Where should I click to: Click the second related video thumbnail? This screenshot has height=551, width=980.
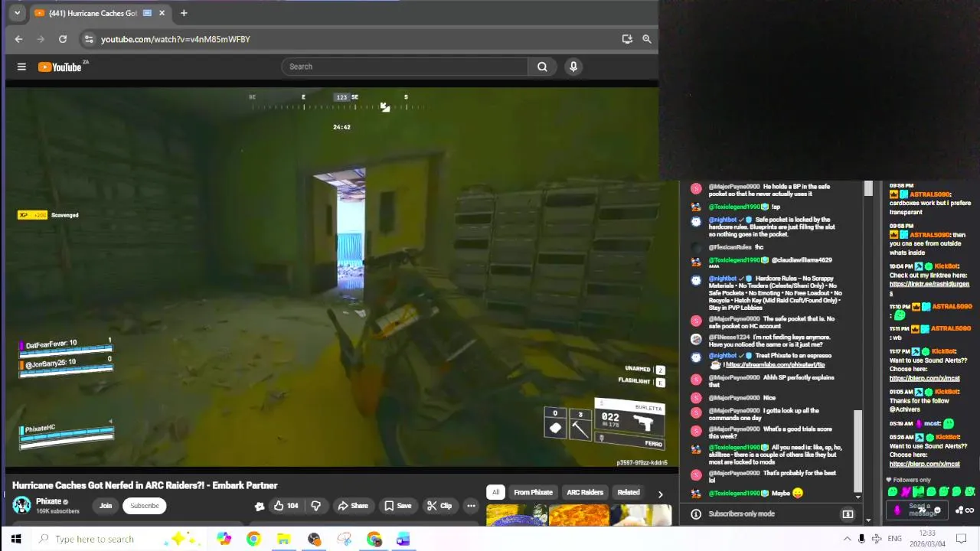click(x=579, y=515)
